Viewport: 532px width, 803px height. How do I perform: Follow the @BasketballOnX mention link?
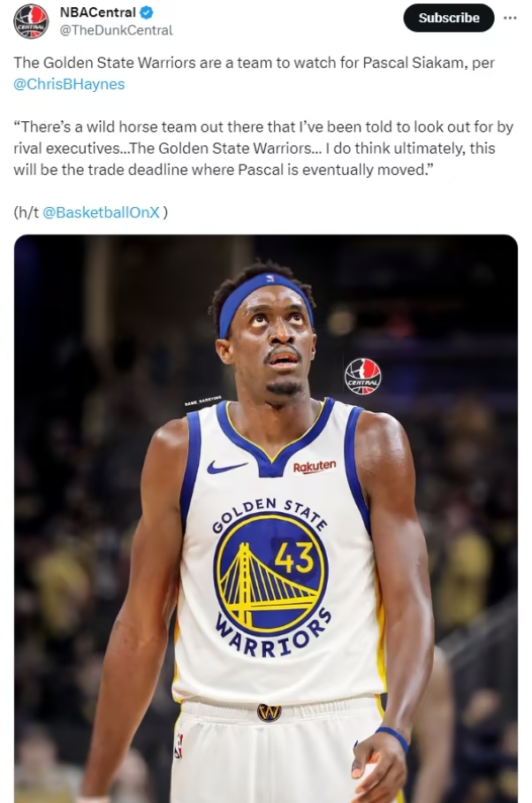(x=101, y=212)
